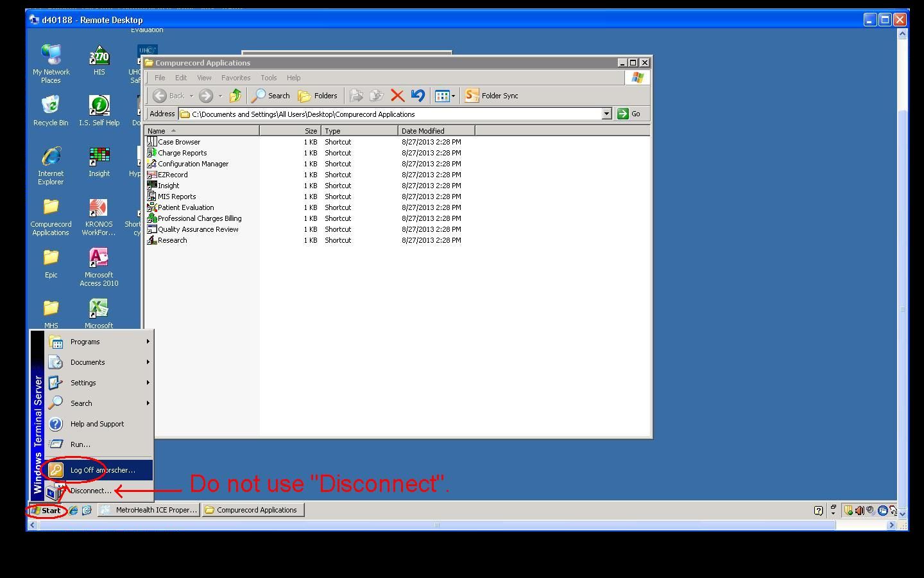This screenshot has height=578, width=924.
Task: Select Microsoft Access 2010 desktop icon
Action: click(99, 267)
